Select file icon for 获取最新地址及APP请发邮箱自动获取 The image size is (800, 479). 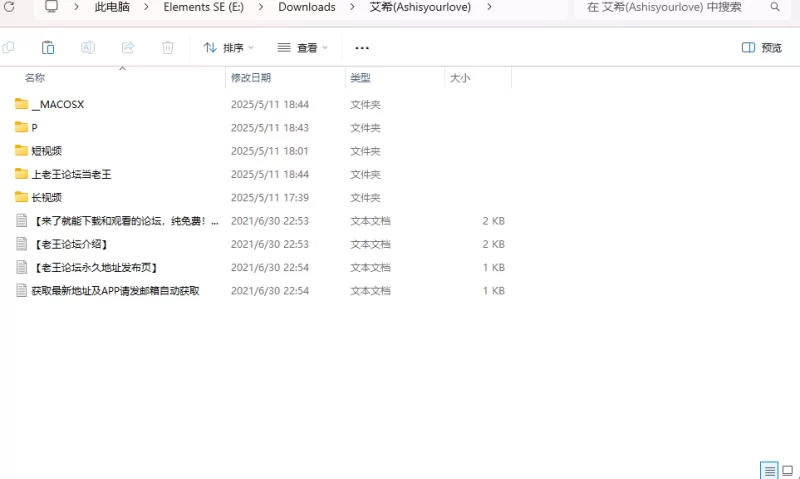pos(21,290)
